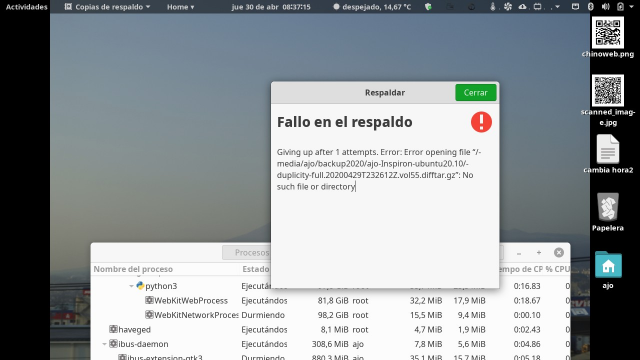Open the Home menu in top bar

pyautogui.click(x=180, y=7)
